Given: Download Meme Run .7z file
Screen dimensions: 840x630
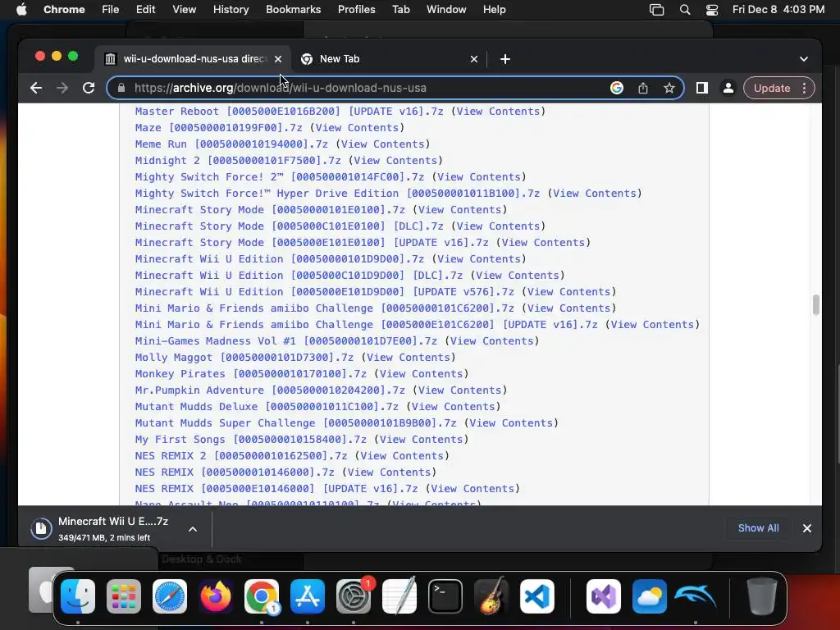Looking at the screenshot, I should [x=231, y=144].
